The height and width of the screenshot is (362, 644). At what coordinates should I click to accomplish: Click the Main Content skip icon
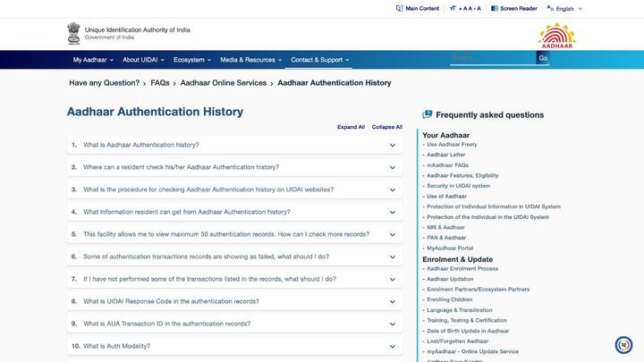(399, 8)
